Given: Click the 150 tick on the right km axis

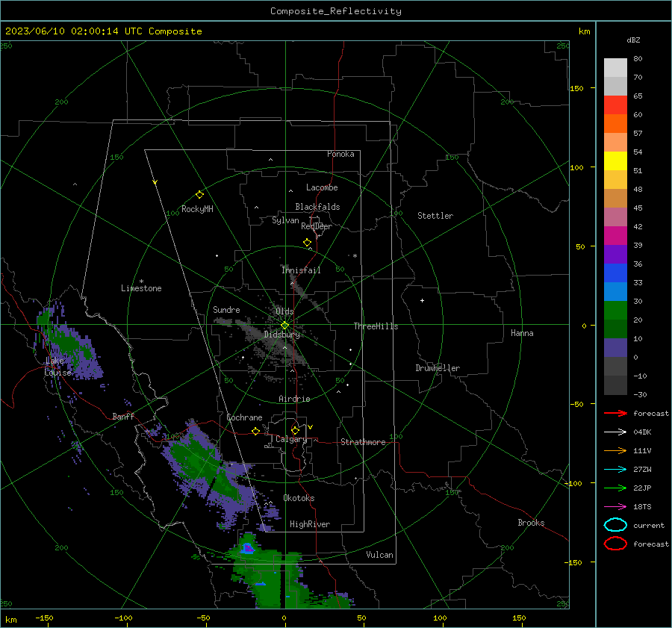Looking at the screenshot, I should [x=576, y=88].
